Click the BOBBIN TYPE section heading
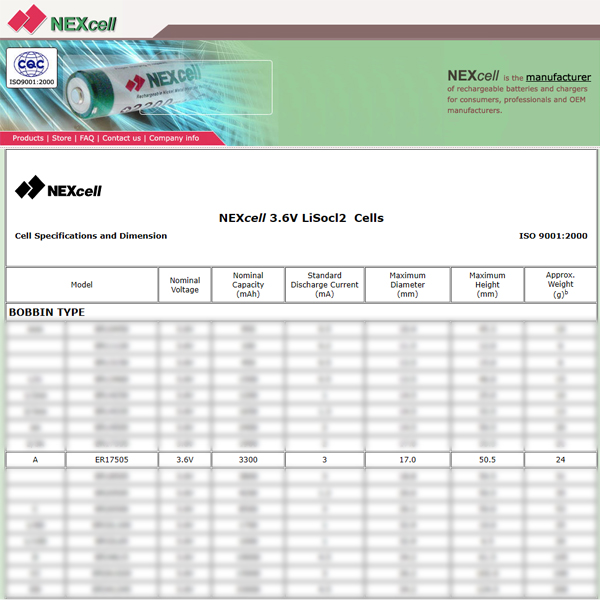This screenshot has height=600, width=600. point(47,312)
